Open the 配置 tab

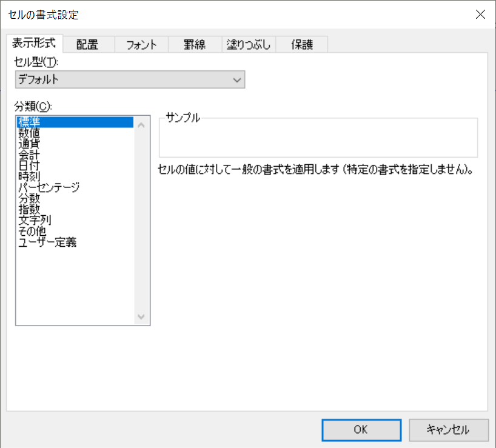pyautogui.click(x=89, y=45)
